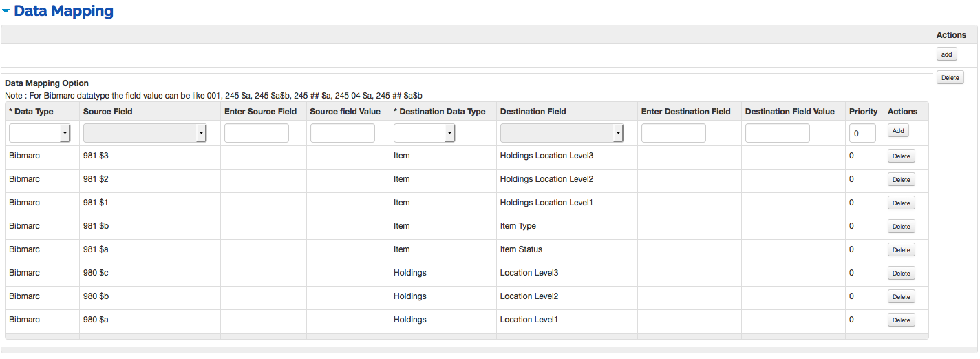Image resolution: width=980 pixels, height=359 pixels.
Task: Click the outer Delete button under Actions
Action: pyautogui.click(x=950, y=78)
